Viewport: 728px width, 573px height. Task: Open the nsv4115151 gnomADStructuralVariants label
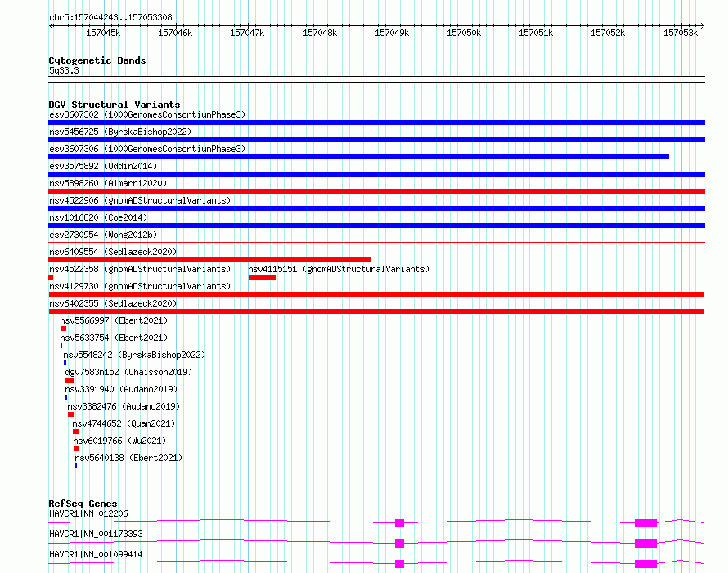tap(339, 269)
